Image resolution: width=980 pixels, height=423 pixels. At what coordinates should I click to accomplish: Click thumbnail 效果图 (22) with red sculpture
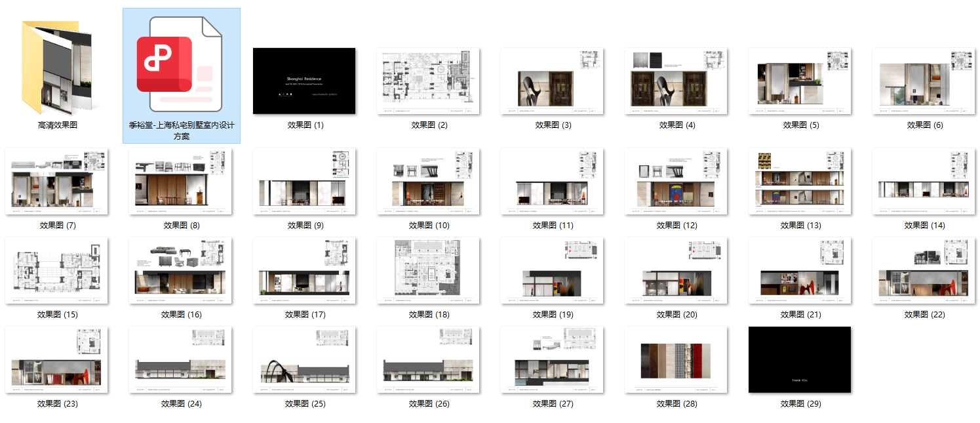[924, 270]
